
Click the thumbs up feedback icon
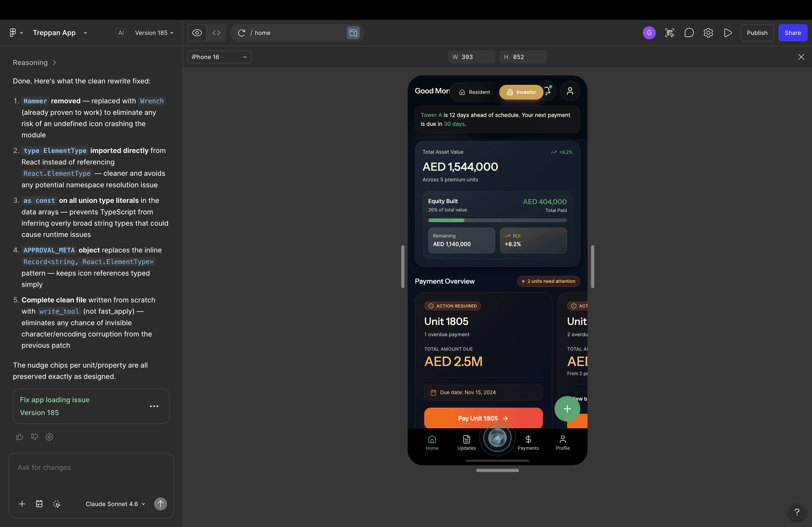19,437
